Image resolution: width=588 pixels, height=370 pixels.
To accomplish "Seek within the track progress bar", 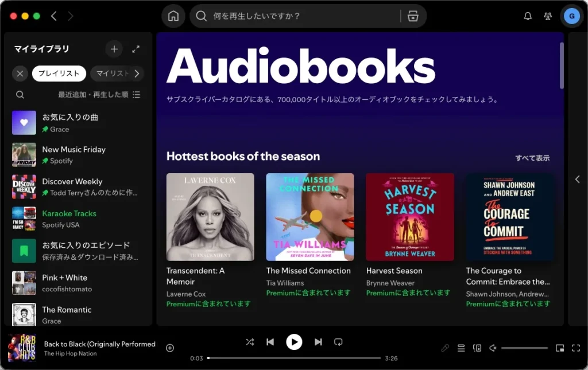I will point(294,358).
